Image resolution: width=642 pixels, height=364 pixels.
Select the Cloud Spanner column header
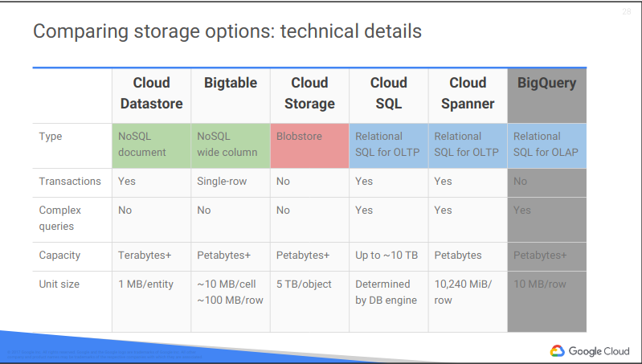[468, 93]
